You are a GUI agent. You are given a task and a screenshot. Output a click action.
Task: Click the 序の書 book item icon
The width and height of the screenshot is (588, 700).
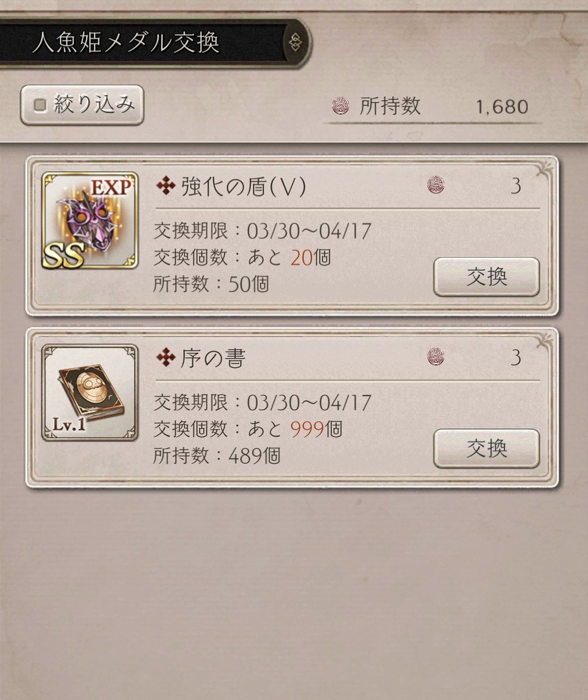90,393
